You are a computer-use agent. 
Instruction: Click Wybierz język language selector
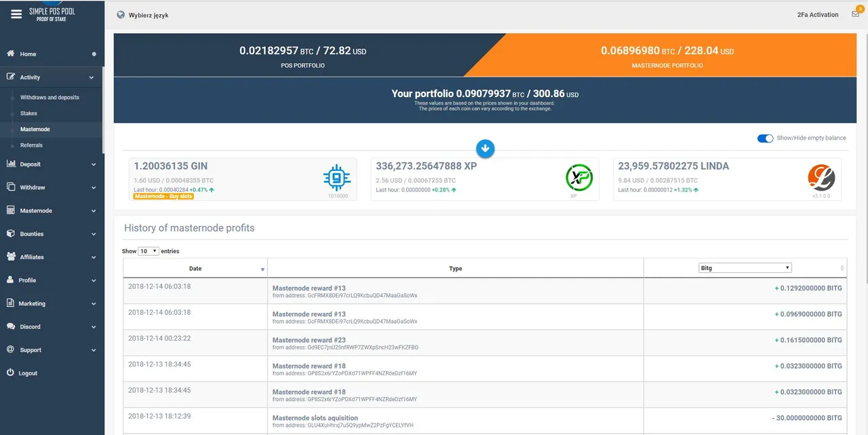(149, 15)
